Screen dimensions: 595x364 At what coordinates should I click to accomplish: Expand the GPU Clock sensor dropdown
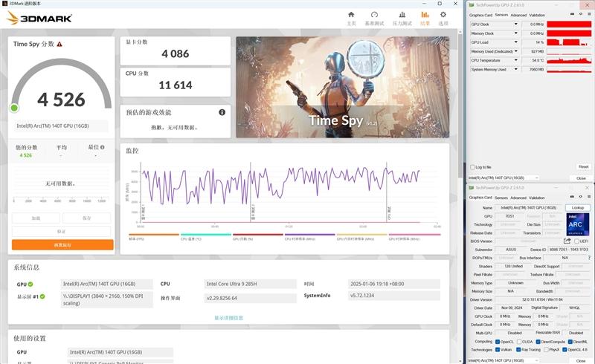coord(516,25)
